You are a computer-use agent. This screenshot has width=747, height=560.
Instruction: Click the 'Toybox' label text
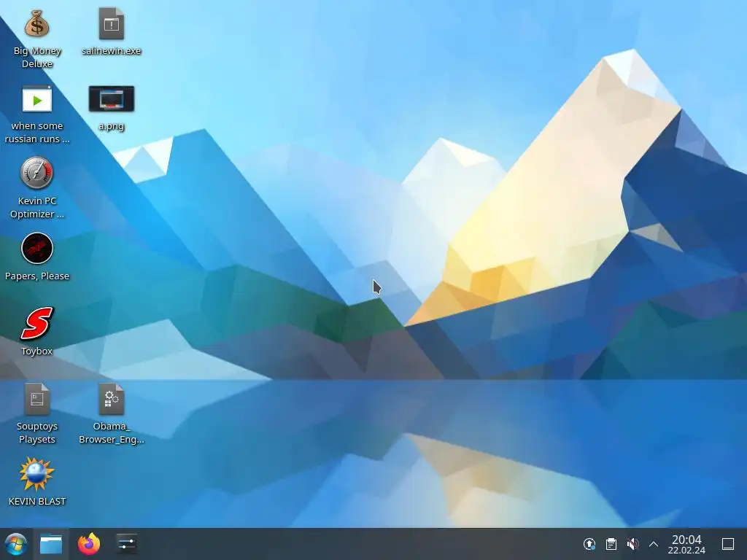pos(37,351)
